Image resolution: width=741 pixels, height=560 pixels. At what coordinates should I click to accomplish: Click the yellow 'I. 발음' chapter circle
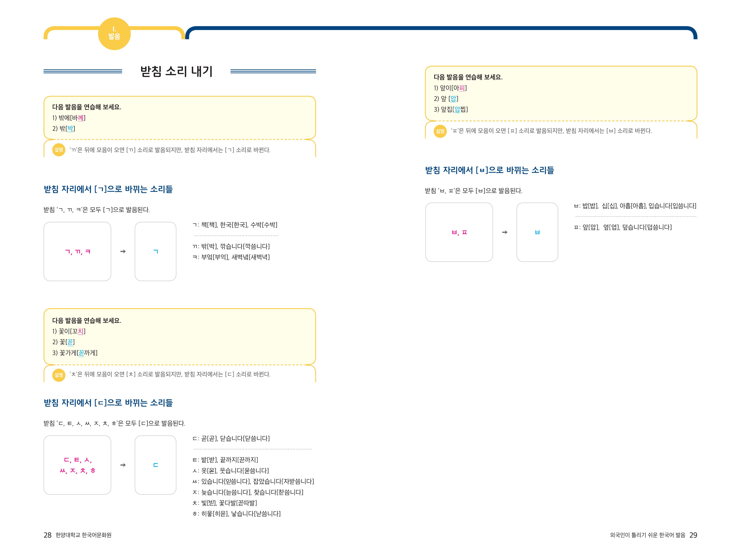click(114, 34)
